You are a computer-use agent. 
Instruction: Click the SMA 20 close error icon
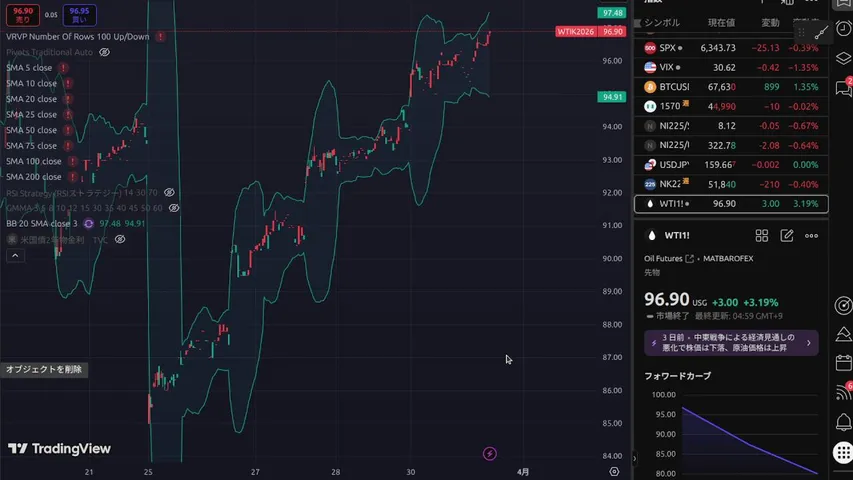click(x=67, y=99)
